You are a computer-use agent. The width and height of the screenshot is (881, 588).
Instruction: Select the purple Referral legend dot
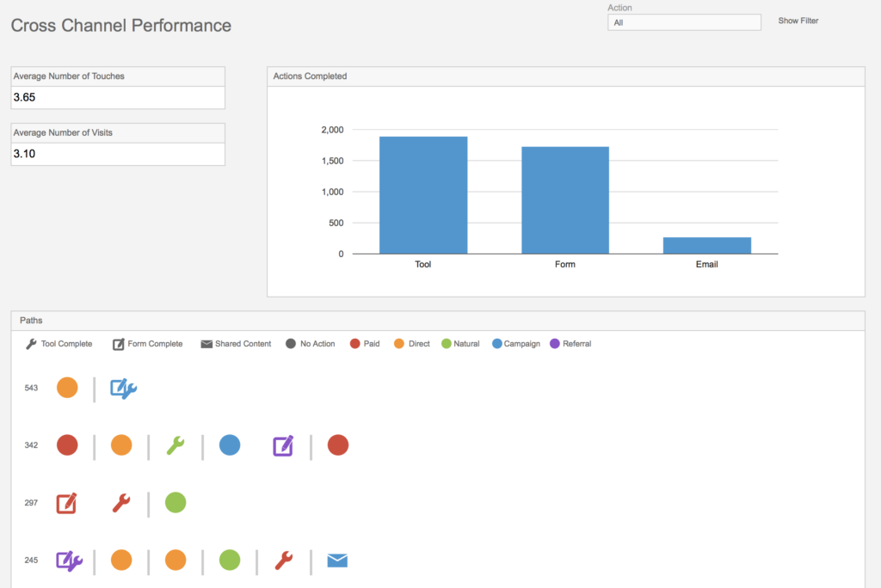554,344
